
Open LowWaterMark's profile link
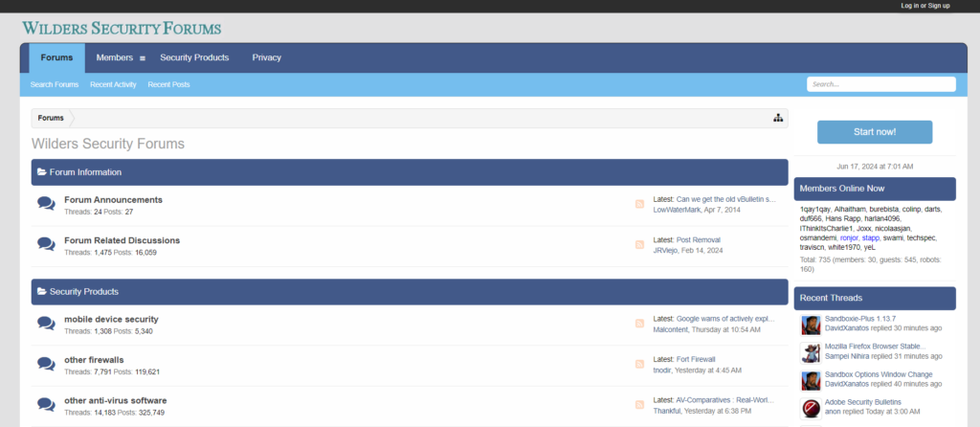tap(677, 210)
